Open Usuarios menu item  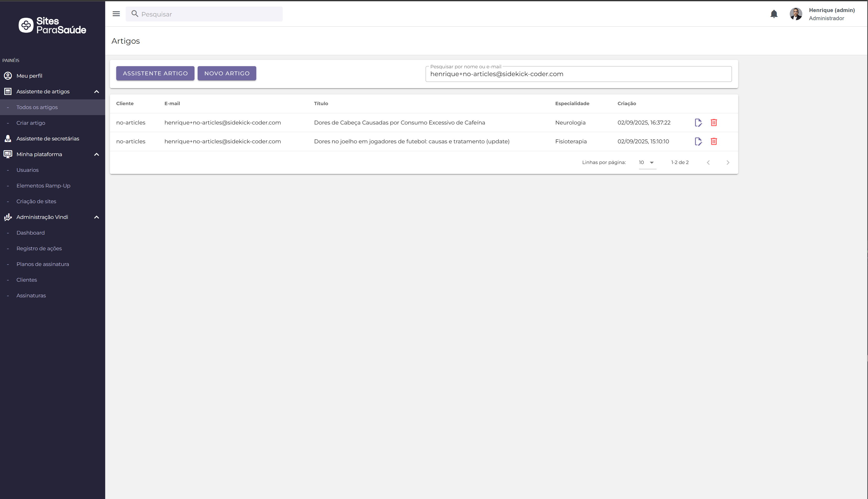pos(52,170)
